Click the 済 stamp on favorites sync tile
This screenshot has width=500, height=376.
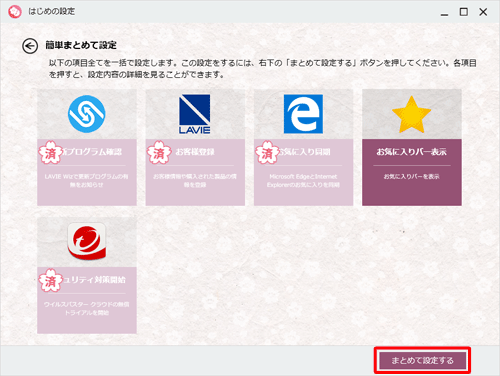coord(267,153)
